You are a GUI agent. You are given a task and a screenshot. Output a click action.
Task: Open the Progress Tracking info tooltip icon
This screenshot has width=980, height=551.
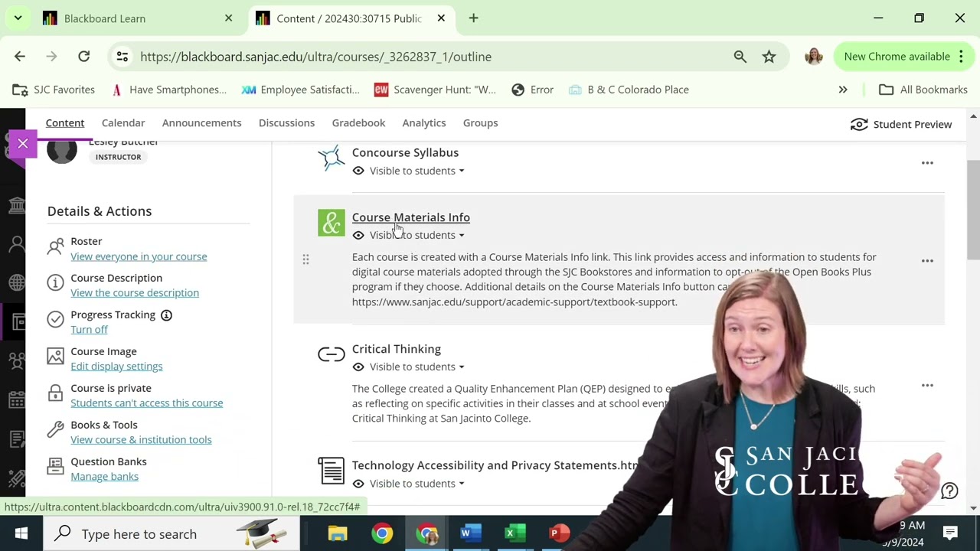pyautogui.click(x=166, y=315)
